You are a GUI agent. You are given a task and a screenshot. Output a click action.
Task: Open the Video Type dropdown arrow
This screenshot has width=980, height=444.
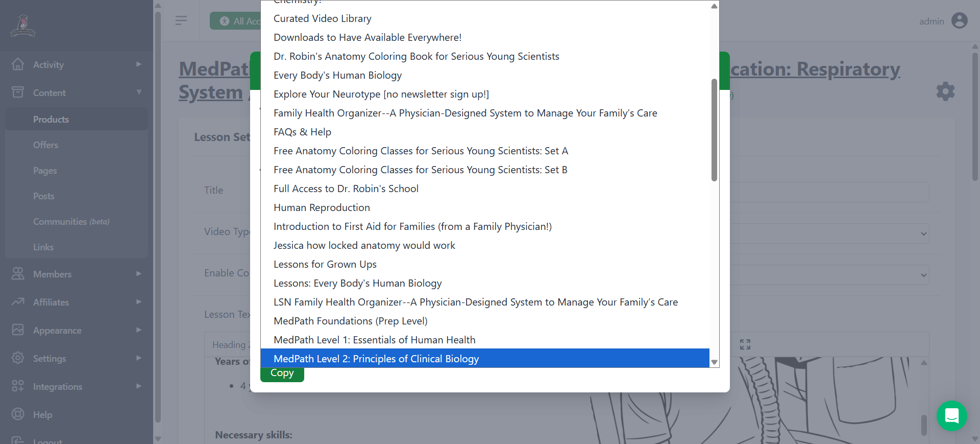[x=923, y=233]
